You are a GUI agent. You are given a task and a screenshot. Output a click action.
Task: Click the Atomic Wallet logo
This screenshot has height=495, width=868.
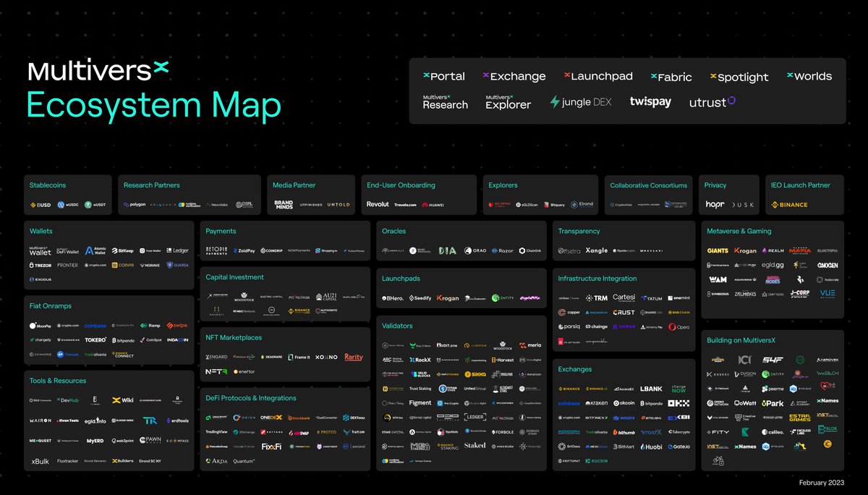tap(95, 250)
